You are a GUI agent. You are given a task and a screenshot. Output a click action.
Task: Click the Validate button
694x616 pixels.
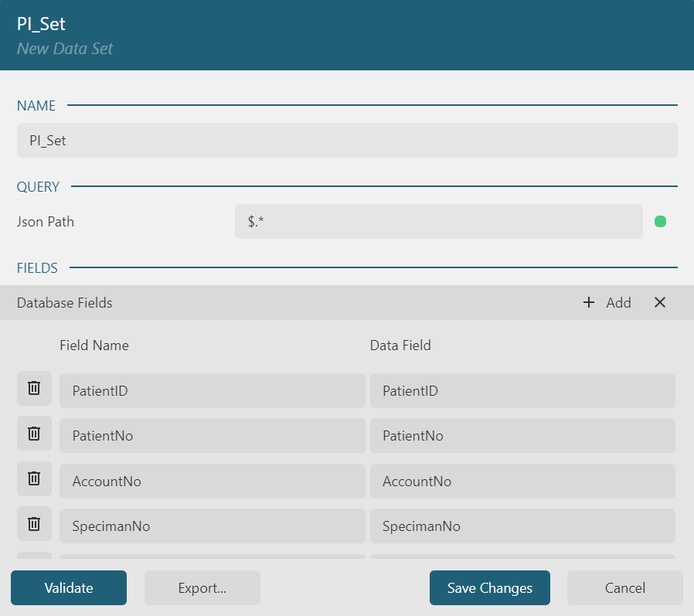click(x=69, y=587)
